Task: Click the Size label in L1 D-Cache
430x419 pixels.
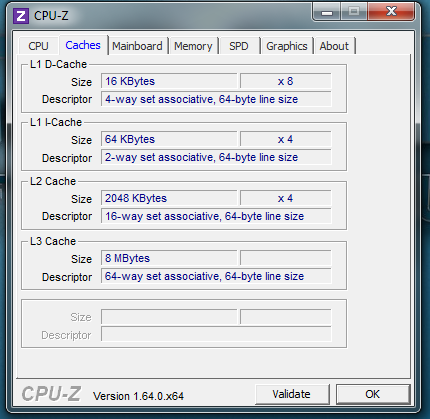Action: pos(81,82)
